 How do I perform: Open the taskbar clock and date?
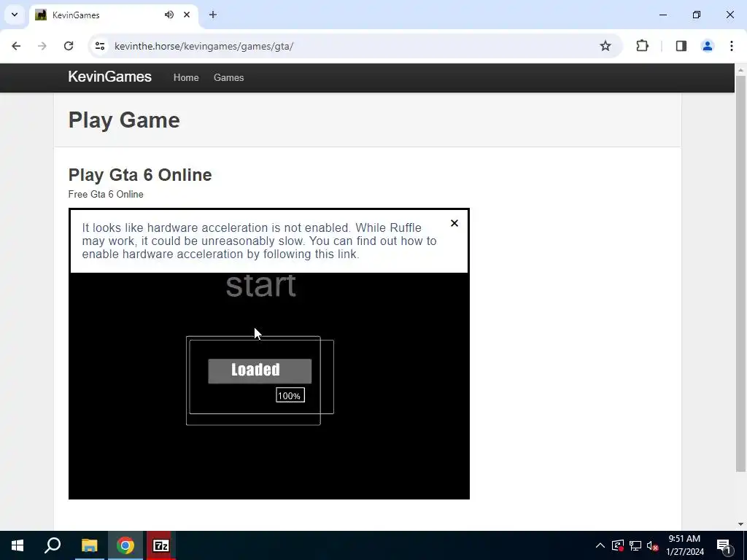684,545
